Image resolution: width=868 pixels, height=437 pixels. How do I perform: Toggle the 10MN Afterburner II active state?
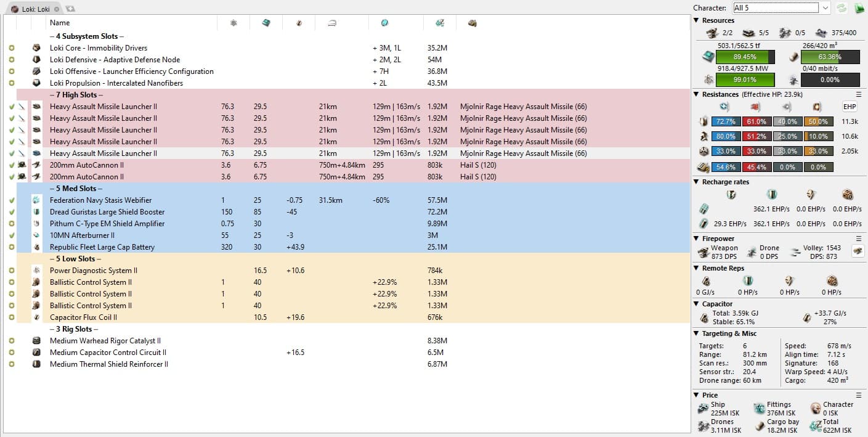coord(12,235)
